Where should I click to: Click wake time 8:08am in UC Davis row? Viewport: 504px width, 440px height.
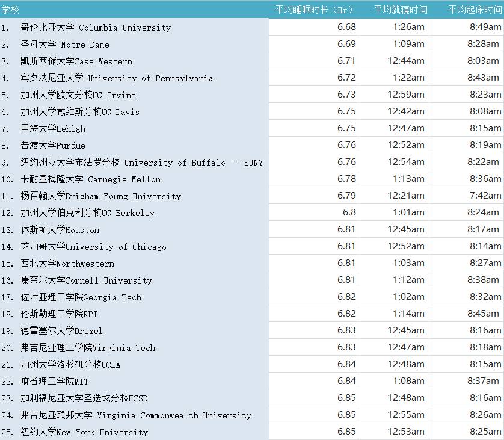pos(485,111)
